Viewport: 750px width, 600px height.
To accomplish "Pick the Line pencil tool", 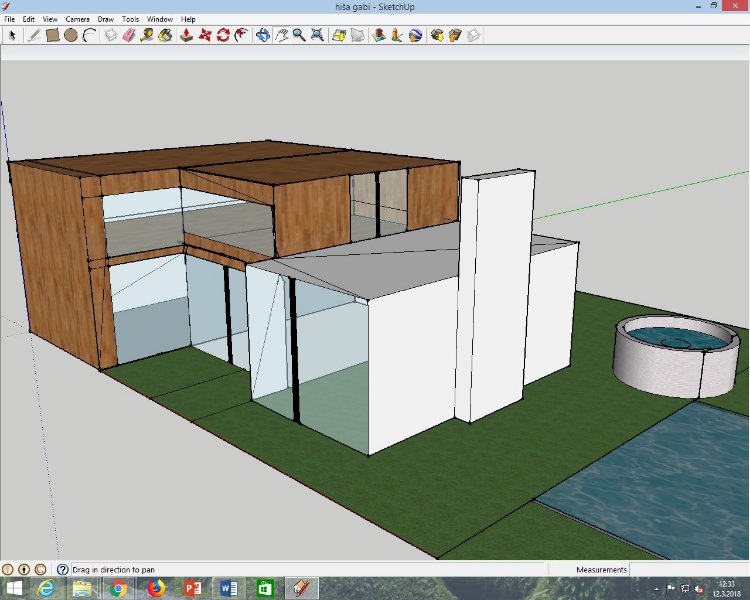I will coord(34,35).
